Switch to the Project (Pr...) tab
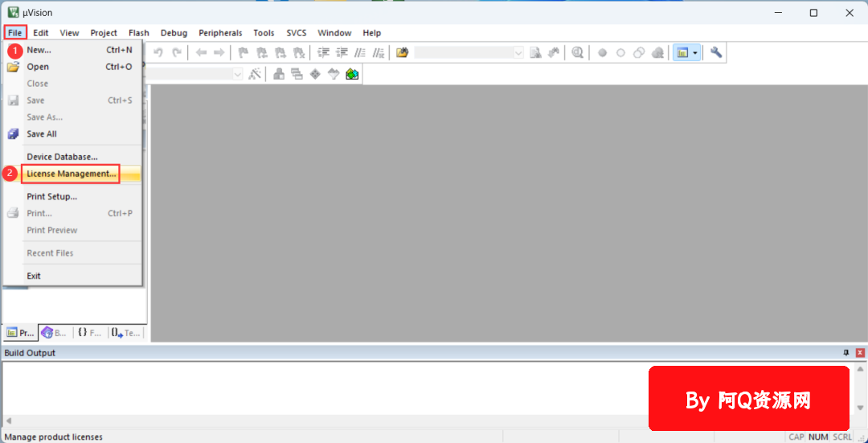The width and height of the screenshot is (868, 443). (20, 333)
